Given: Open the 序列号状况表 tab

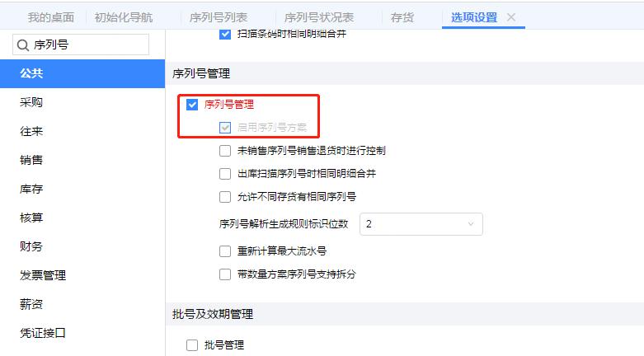Looking at the screenshot, I should 317,17.
